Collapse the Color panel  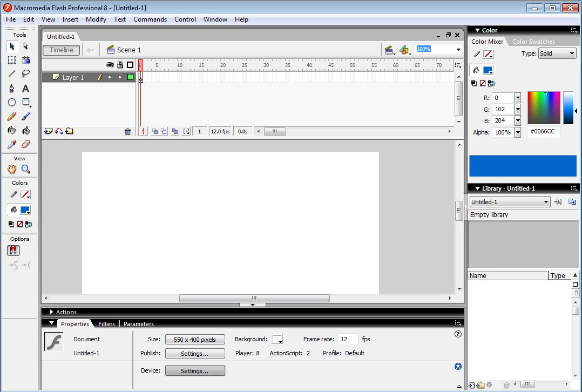tap(477, 30)
